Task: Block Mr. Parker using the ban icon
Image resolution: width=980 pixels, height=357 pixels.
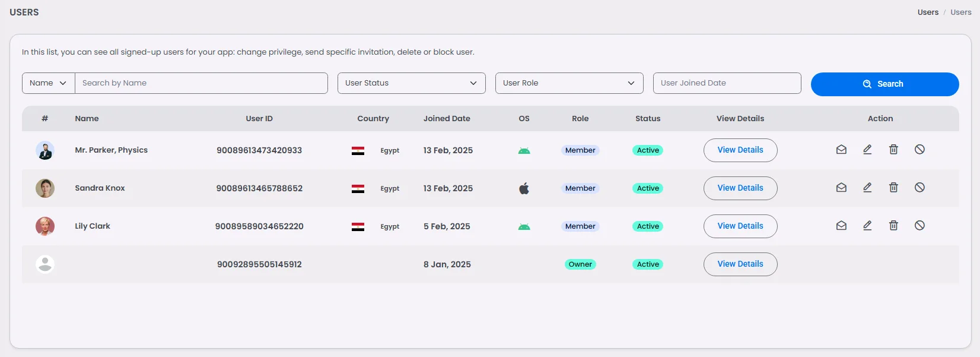Action: click(x=919, y=150)
